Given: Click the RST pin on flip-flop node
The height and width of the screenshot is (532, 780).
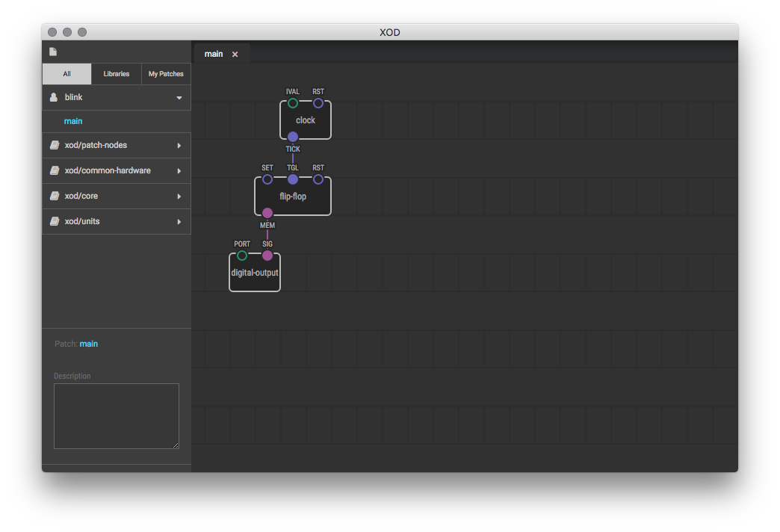Looking at the screenshot, I should [318, 179].
